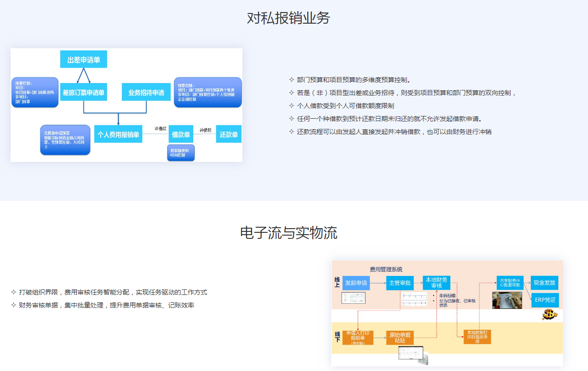Click the monitor image below 原始单据粘贴
This screenshot has width=588, height=371.
(413, 354)
